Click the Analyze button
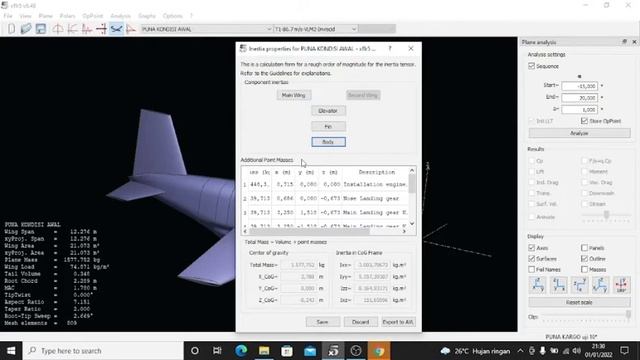Screen dimensions: 640x360 pyautogui.click(x=579, y=133)
